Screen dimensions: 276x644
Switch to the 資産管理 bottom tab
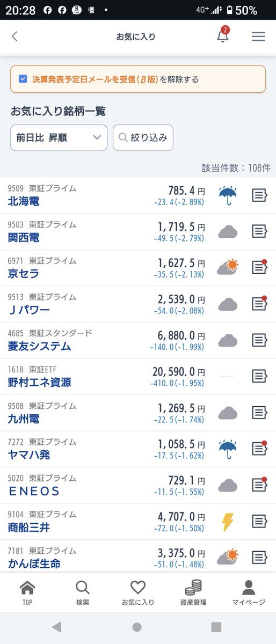point(193,593)
